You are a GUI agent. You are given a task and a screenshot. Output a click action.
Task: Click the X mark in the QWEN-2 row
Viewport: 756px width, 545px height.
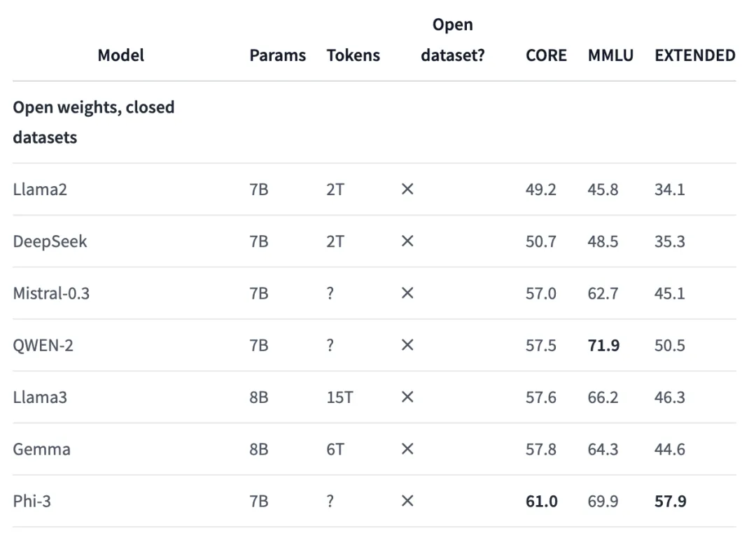407,345
